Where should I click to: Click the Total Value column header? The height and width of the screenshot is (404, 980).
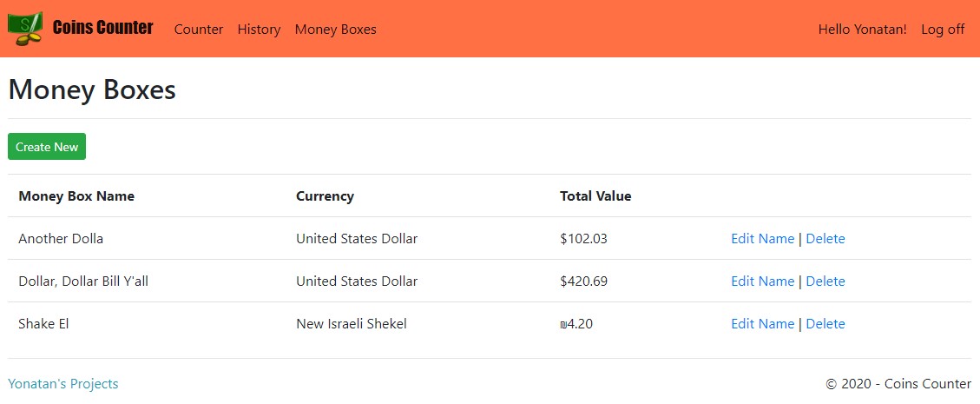coord(595,196)
